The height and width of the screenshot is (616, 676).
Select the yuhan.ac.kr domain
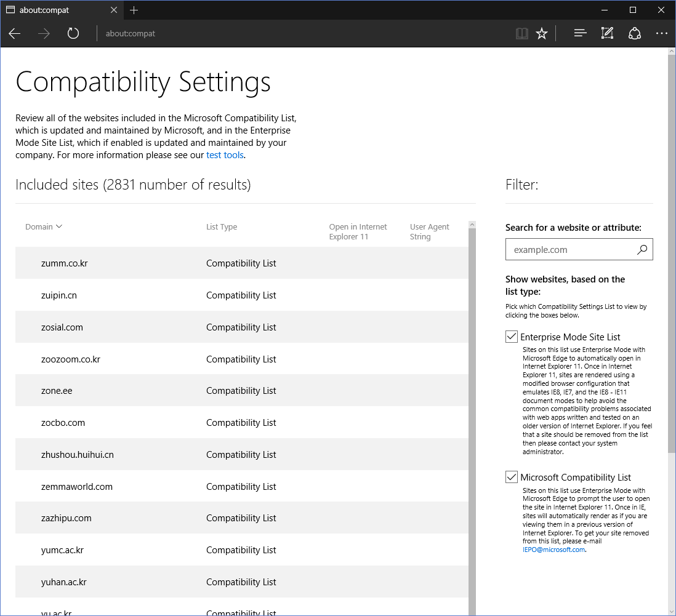click(x=64, y=582)
